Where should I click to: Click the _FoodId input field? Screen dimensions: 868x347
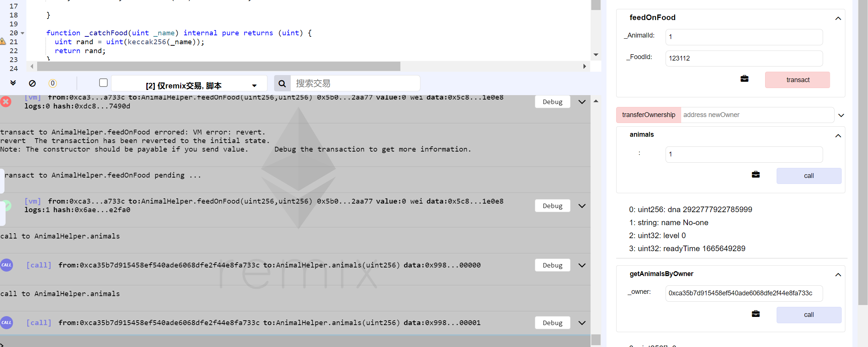pyautogui.click(x=744, y=58)
